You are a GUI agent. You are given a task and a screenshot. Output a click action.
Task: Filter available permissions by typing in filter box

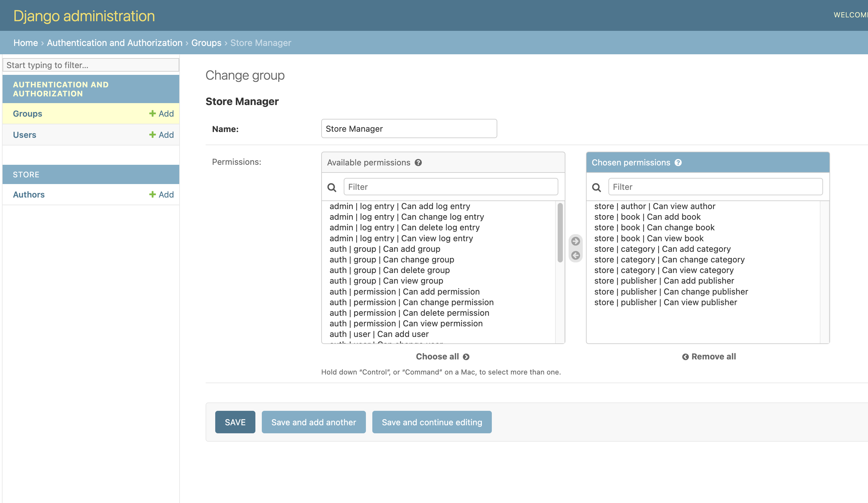point(451,186)
